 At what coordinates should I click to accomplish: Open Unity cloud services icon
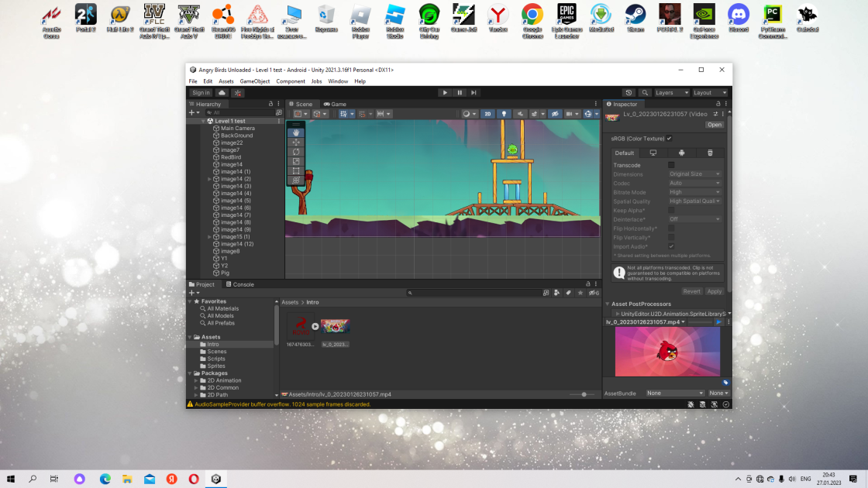(222, 93)
